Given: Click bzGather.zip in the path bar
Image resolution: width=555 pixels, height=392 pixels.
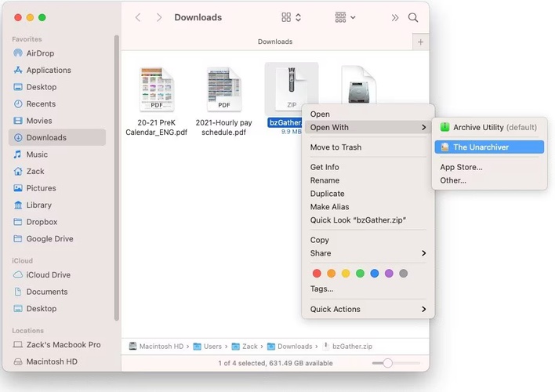Looking at the screenshot, I should [347, 347].
